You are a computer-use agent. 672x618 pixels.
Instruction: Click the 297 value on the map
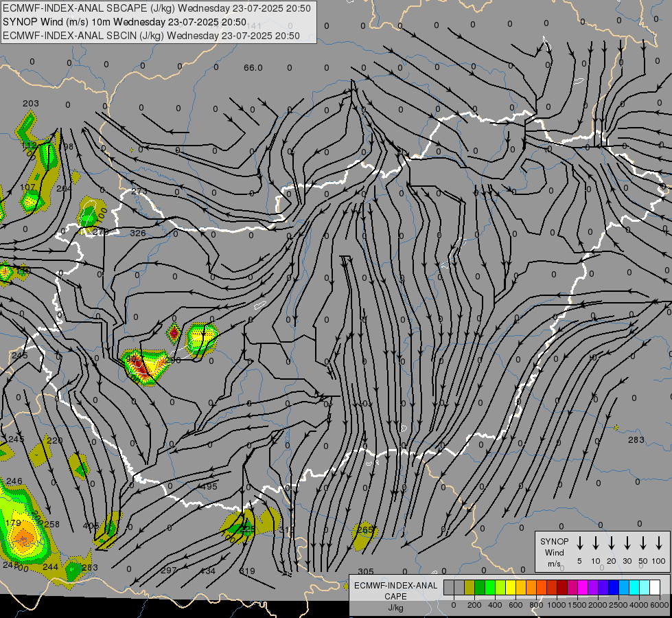coord(169,571)
